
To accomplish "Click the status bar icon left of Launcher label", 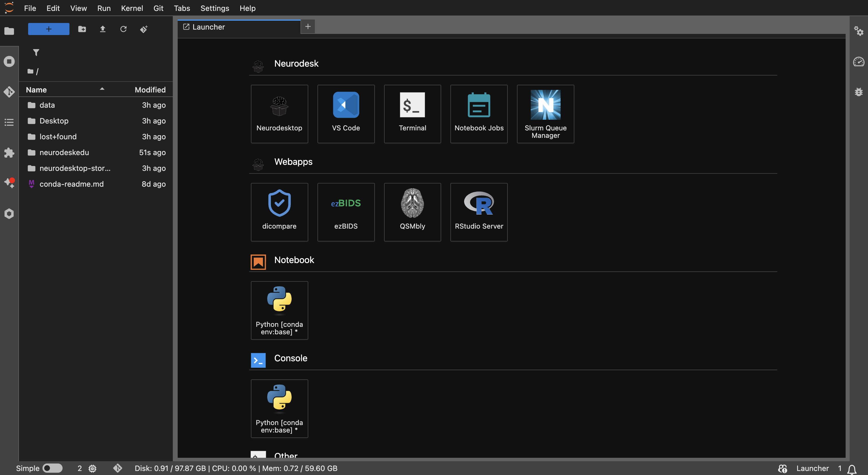I will (x=782, y=468).
